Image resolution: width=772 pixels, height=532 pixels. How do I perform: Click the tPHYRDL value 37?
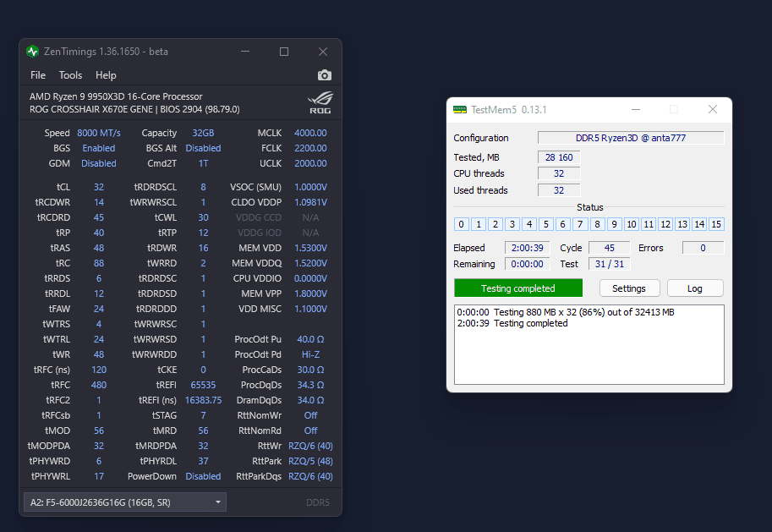tap(203, 462)
